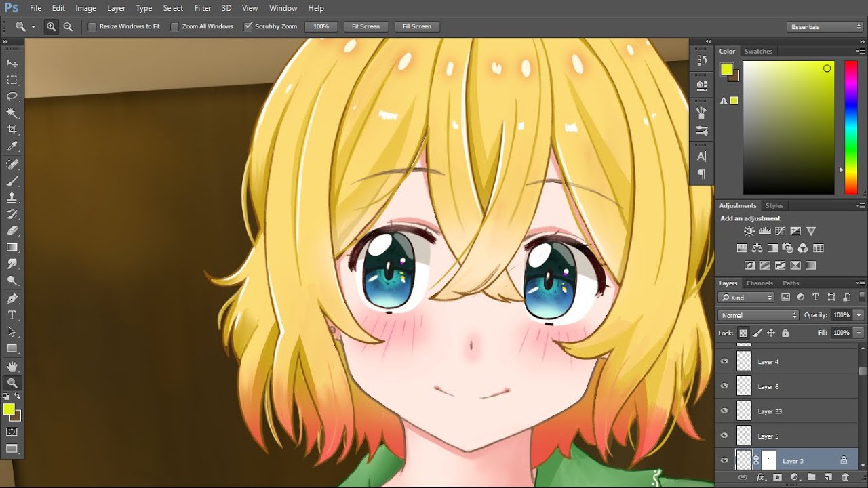Hide Layer 33 visibility eye
This screenshot has width=868, height=488.
pyautogui.click(x=724, y=411)
